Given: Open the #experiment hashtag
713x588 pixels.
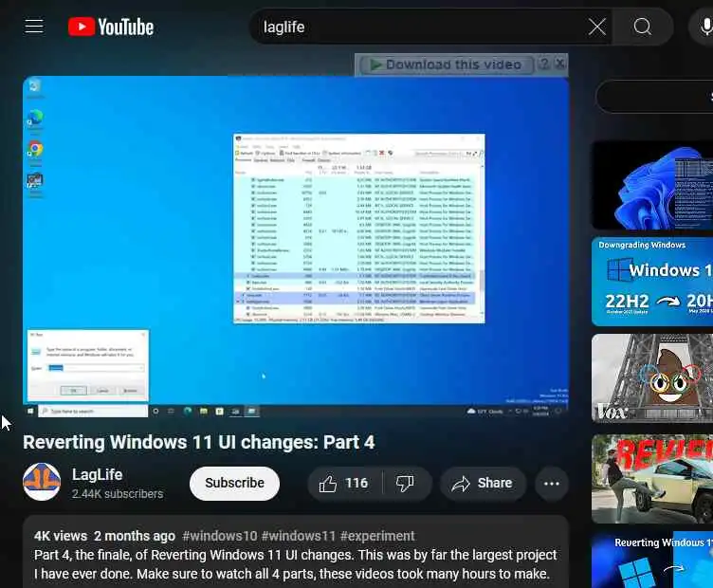Looking at the screenshot, I should pyautogui.click(x=377, y=536).
